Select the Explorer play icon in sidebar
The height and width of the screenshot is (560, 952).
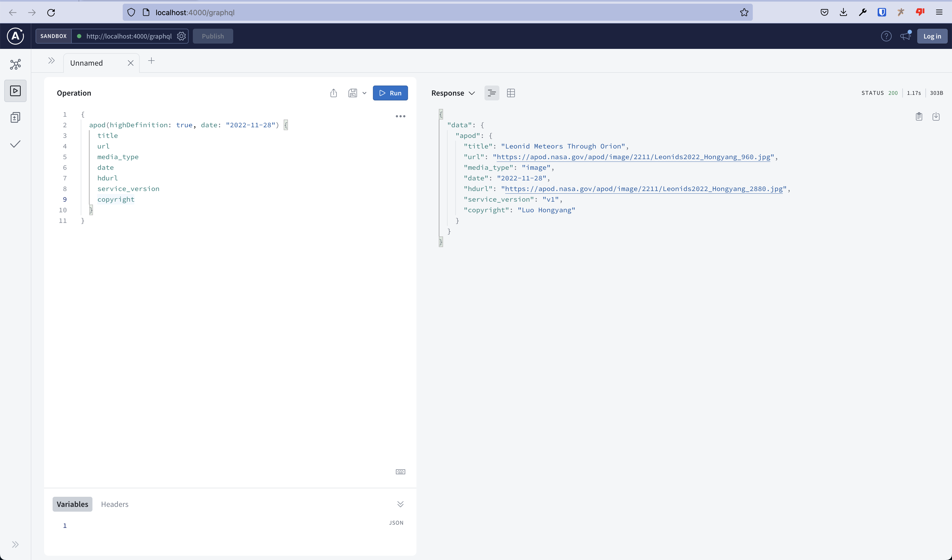pyautogui.click(x=15, y=91)
